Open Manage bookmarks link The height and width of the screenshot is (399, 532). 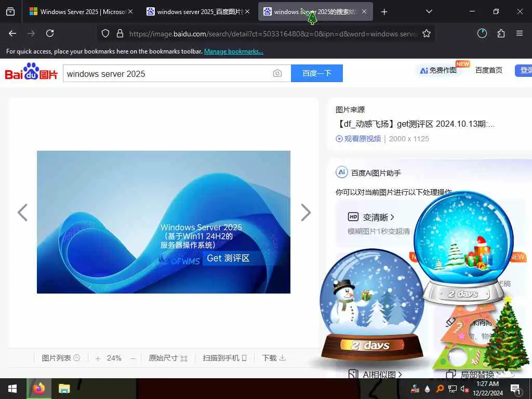coord(233,51)
